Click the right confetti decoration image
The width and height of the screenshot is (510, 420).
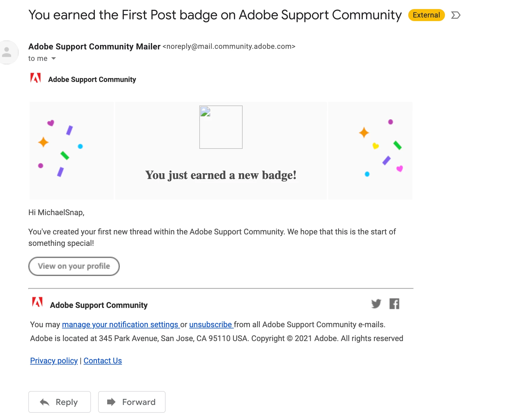370,150
